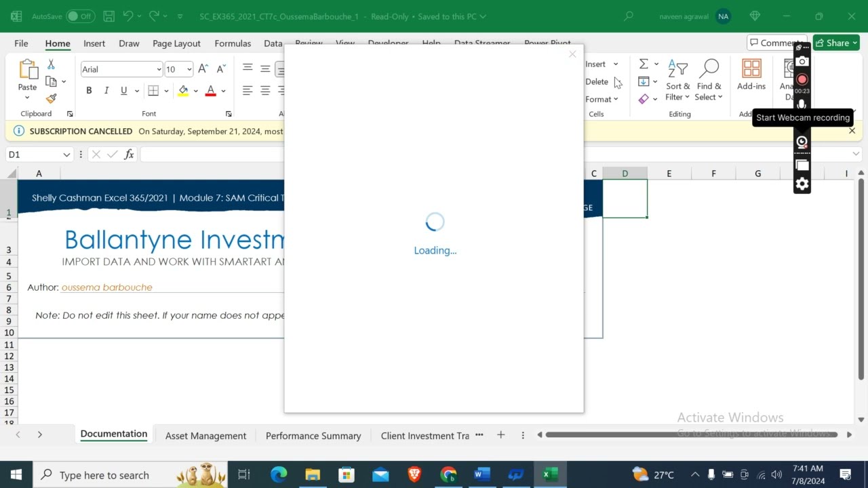Click the Align Left icon

(248, 91)
